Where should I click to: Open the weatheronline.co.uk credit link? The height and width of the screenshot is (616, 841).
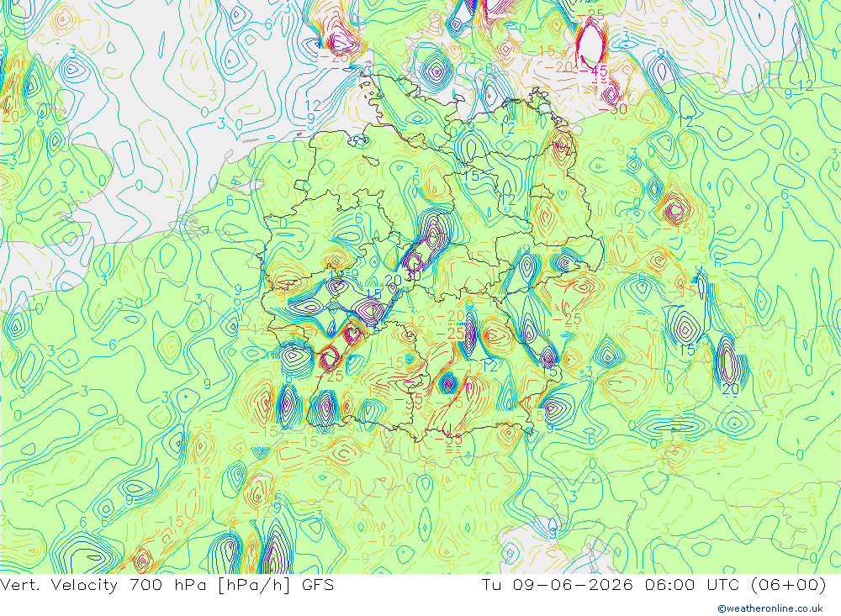click(x=770, y=608)
